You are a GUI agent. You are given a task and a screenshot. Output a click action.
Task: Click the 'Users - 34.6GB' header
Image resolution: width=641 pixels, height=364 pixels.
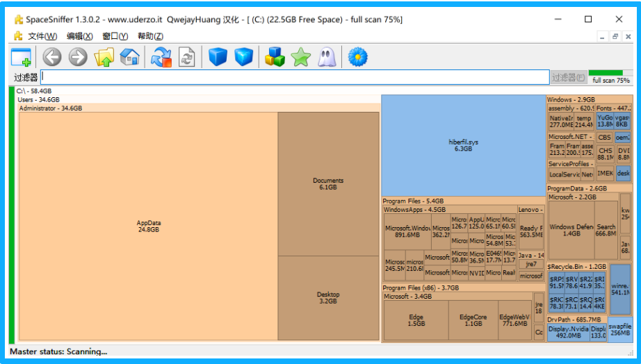click(x=38, y=99)
